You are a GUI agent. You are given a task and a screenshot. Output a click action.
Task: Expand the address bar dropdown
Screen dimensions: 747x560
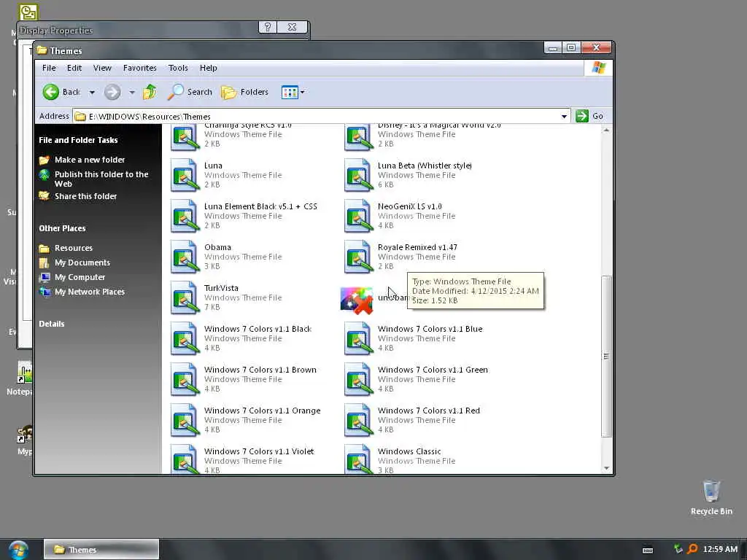564,116
